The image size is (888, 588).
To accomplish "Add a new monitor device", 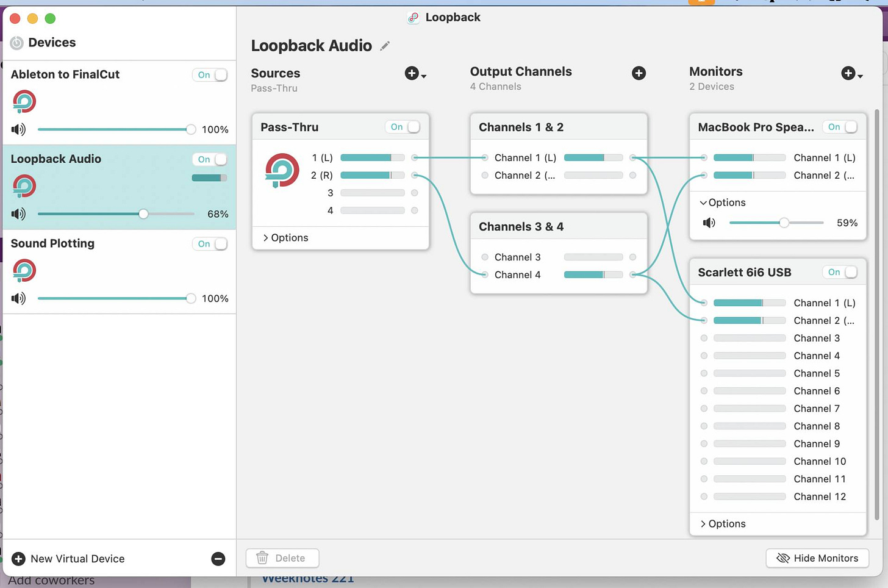I will click(x=851, y=73).
